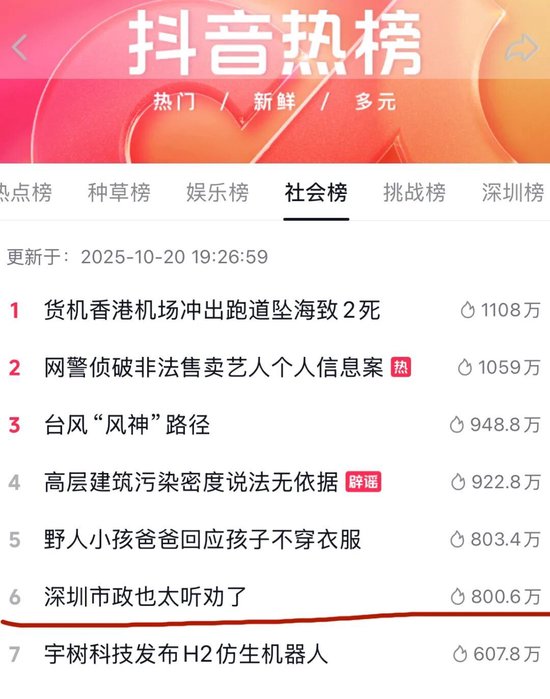The width and height of the screenshot is (550, 699).
Task: Open topic 高层建筑污染密度说法无依据
Action: [x=191, y=482]
